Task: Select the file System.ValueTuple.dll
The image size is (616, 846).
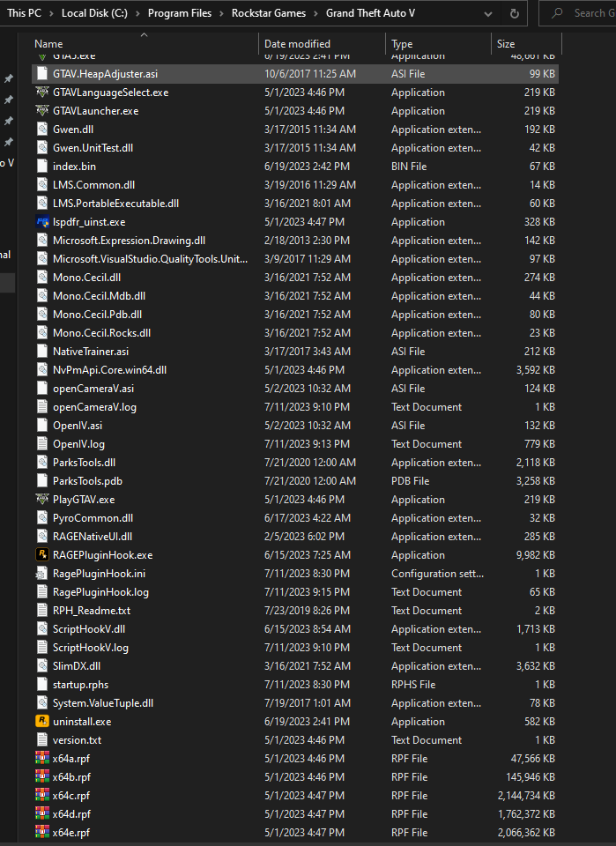Action: pyautogui.click(x=295, y=702)
